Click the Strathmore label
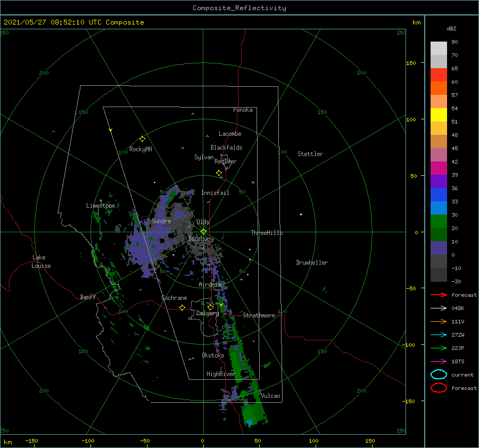 pos(259,315)
